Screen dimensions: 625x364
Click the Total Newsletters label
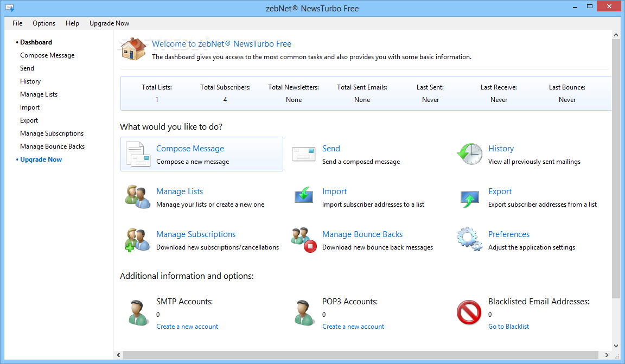pos(294,87)
